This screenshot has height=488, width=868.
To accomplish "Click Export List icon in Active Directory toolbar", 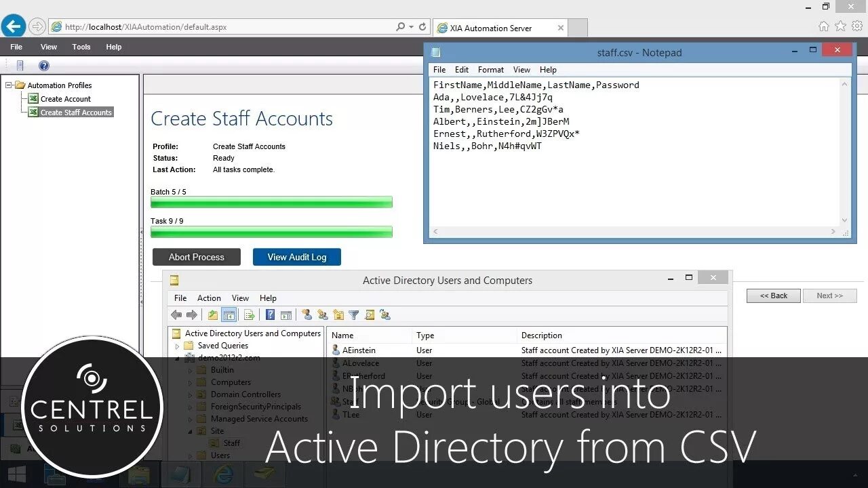I will coord(249,314).
